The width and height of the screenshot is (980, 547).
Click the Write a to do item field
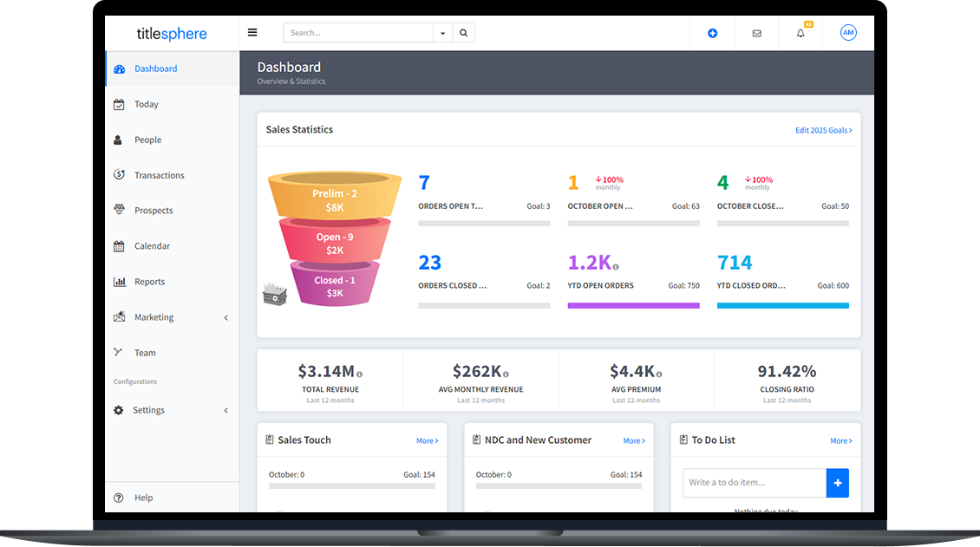point(754,483)
